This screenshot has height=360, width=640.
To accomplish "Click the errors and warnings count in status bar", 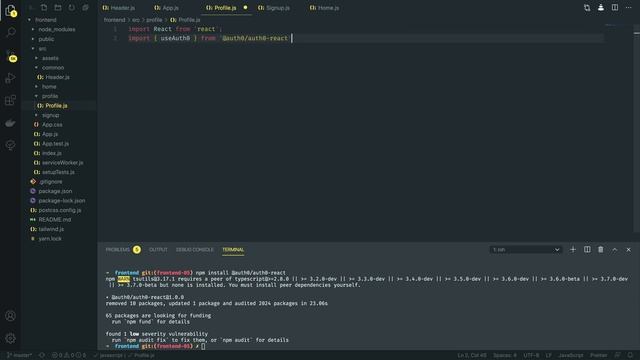I will [69, 356].
